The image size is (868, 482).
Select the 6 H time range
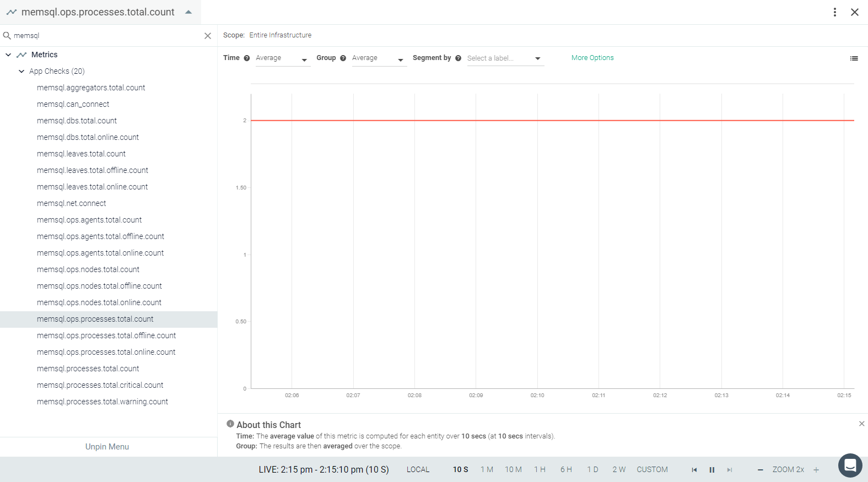566,470
